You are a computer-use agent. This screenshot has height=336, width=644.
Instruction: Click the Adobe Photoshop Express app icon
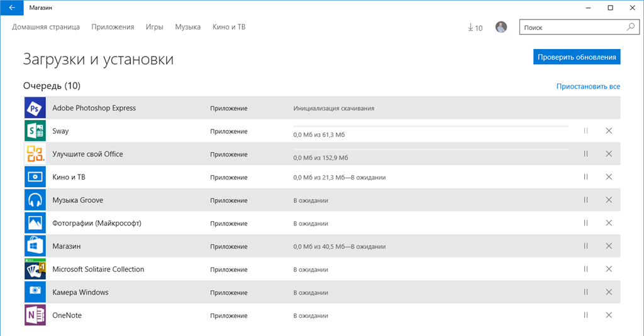[x=35, y=108]
